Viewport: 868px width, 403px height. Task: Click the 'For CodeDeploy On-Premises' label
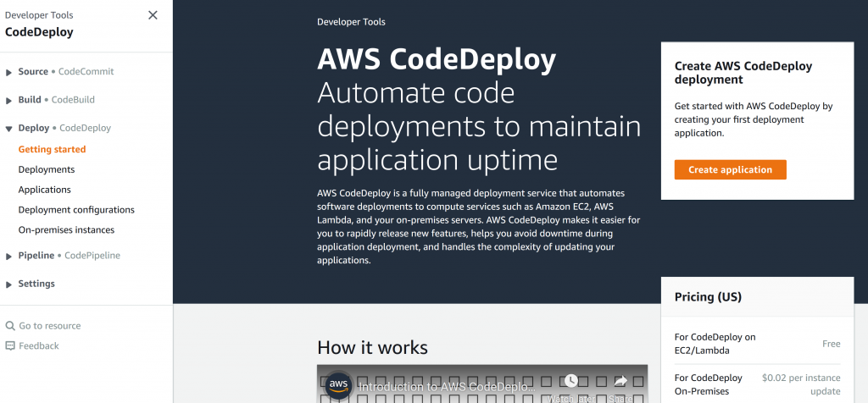709,384
